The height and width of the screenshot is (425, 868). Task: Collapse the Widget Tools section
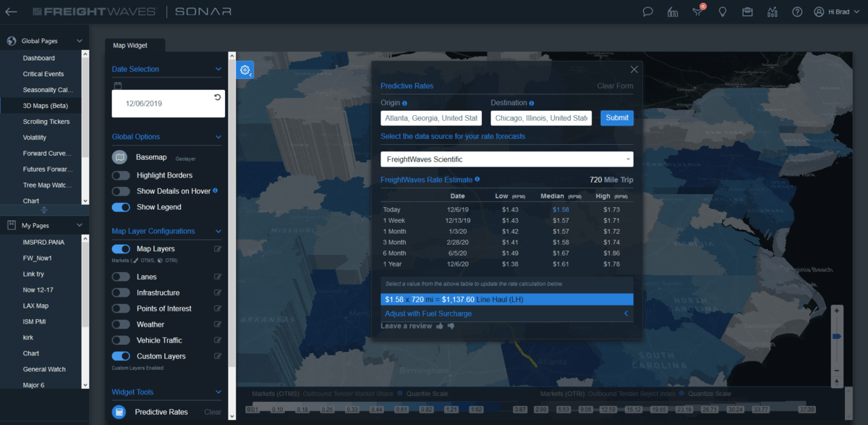[218, 392]
